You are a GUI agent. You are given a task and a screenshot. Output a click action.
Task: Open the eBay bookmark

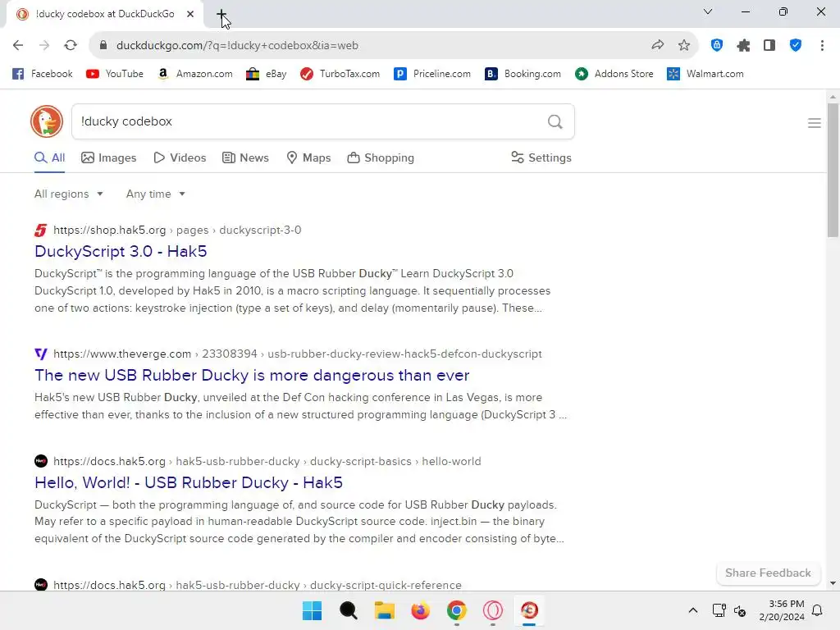267,74
